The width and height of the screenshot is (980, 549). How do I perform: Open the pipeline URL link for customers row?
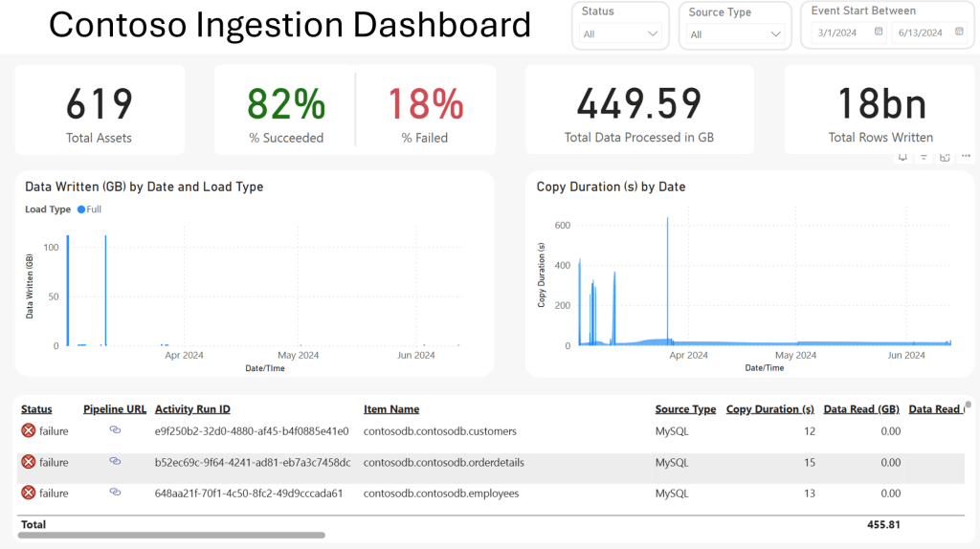pos(115,429)
